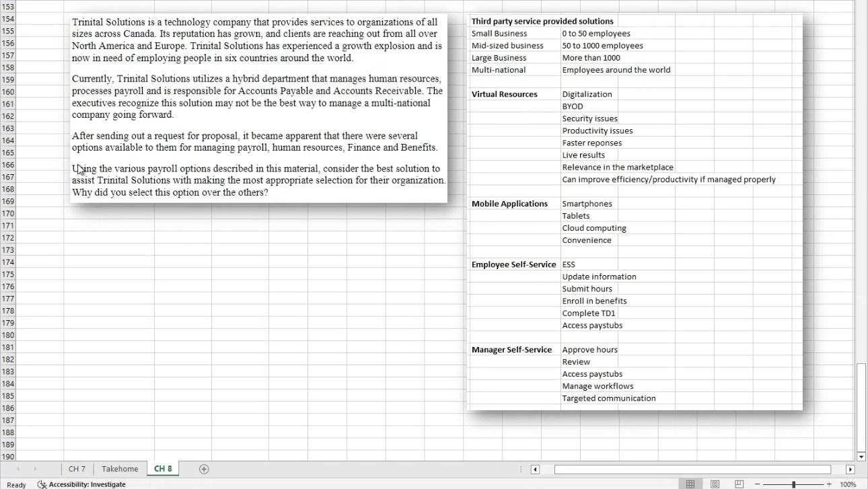Open the Takehome sheet tab
This screenshot has height=489, width=868.
click(120, 469)
